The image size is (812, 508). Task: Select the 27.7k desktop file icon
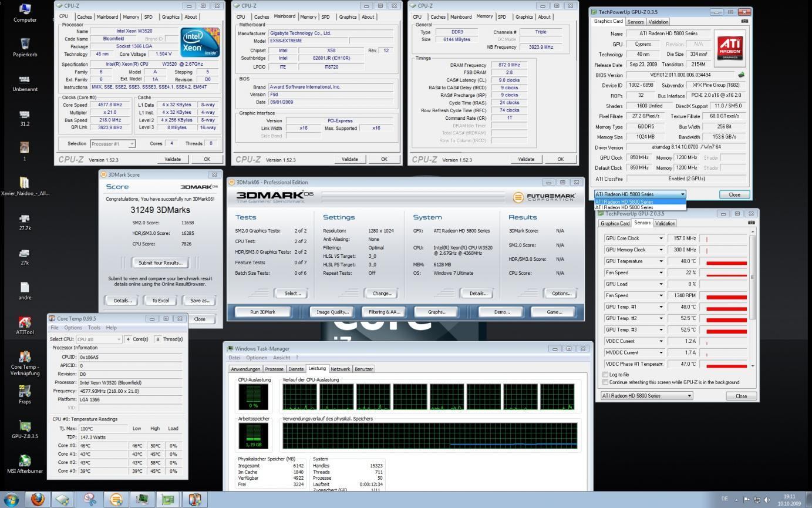tap(25, 221)
